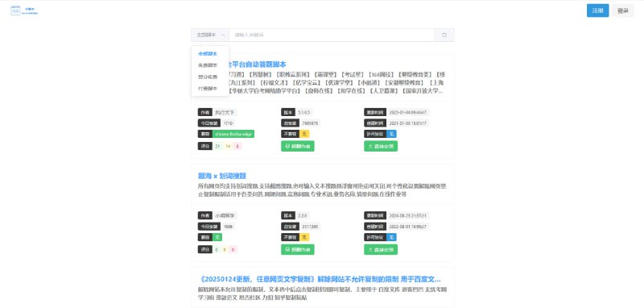Click 直接安装 for the 自动答题脚本 card
This screenshot has width=644, height=308.
coord(381,146)
